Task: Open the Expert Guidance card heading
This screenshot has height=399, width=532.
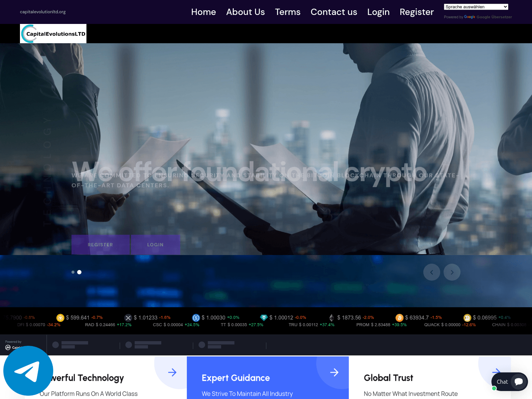Action: tap(236, 378)
